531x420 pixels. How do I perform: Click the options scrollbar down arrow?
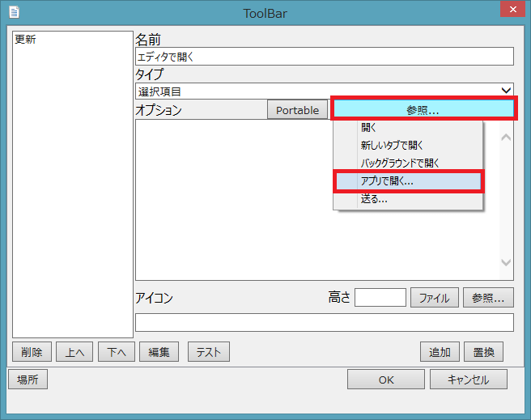507,263
